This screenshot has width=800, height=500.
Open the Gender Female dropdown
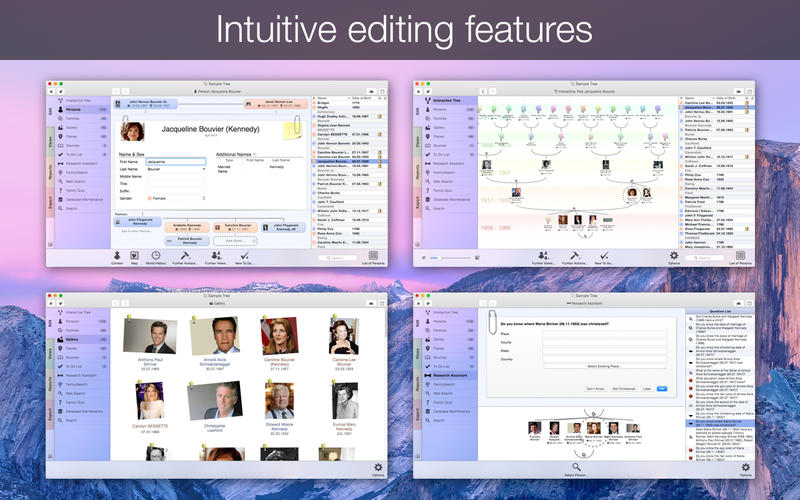(176, 198)
